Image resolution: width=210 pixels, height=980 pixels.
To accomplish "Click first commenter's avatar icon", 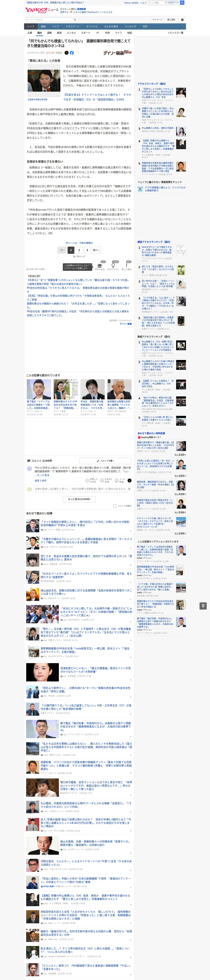I will coord(29,469).
